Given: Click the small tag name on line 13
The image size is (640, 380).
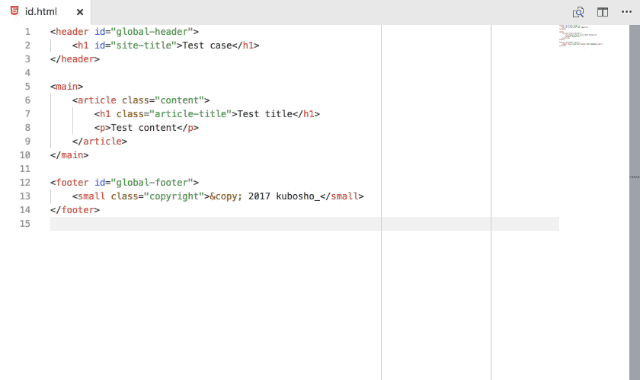Looking at the screenshot, I should click(x=91, y=196).
